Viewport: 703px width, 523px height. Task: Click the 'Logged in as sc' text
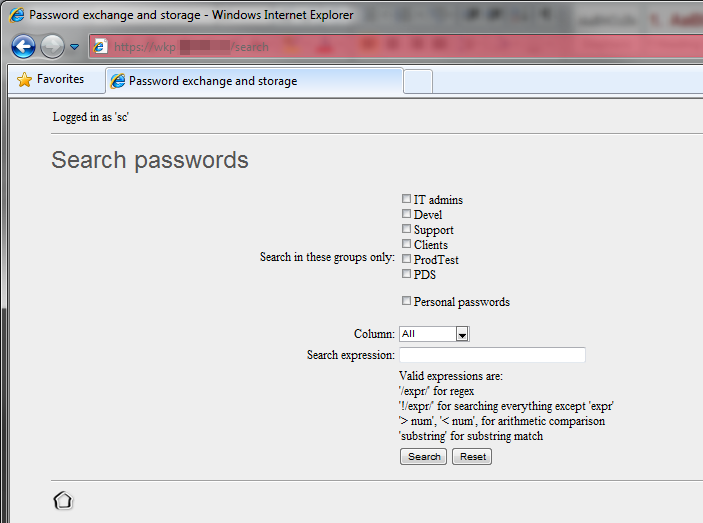[91, 117]
